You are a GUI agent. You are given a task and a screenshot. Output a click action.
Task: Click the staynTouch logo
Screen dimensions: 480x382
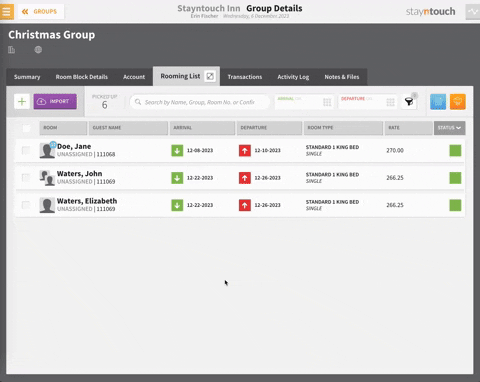click(430, 12)
